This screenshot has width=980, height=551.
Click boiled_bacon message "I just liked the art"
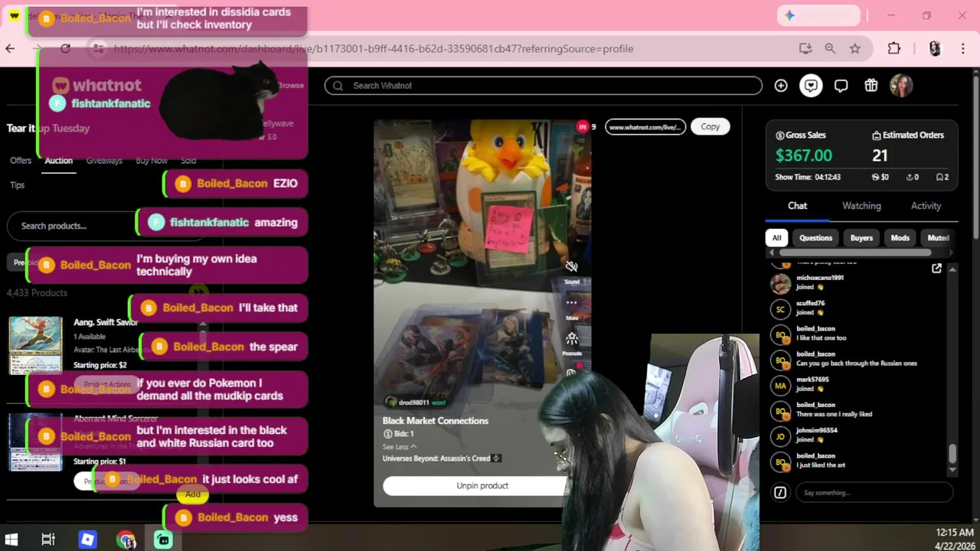[x=821, y=465]
